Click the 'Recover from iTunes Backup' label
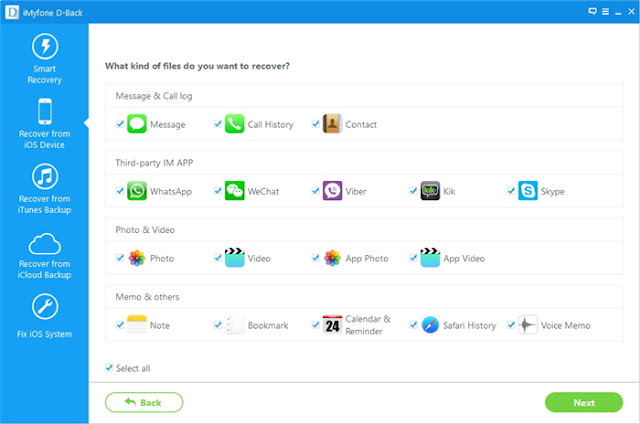The width and height of the screenshot is (640, 424). (44, 204)
